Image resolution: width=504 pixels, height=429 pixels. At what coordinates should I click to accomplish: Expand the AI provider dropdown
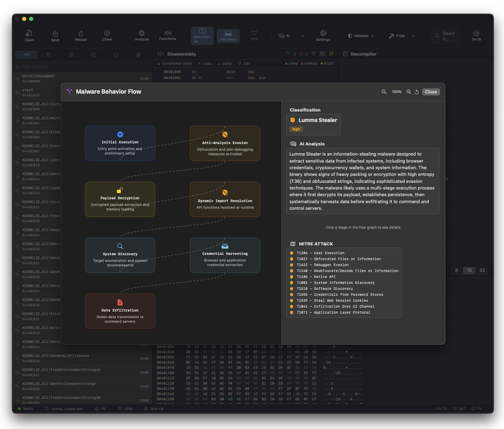[302, 36]
